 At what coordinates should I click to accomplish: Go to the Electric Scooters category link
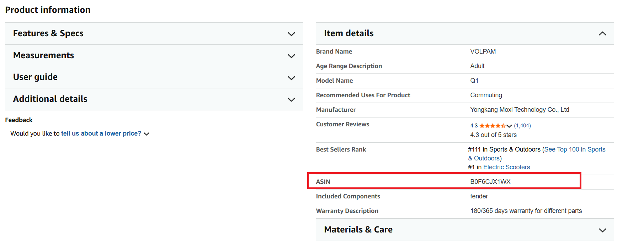(x=506, y=167)
